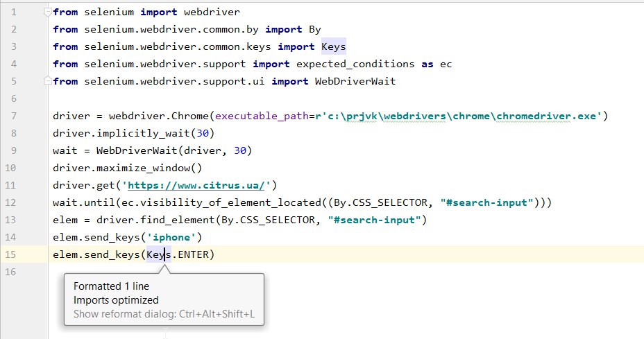Place cursor on 'Keys' in line 3 import

pos(334,46)
